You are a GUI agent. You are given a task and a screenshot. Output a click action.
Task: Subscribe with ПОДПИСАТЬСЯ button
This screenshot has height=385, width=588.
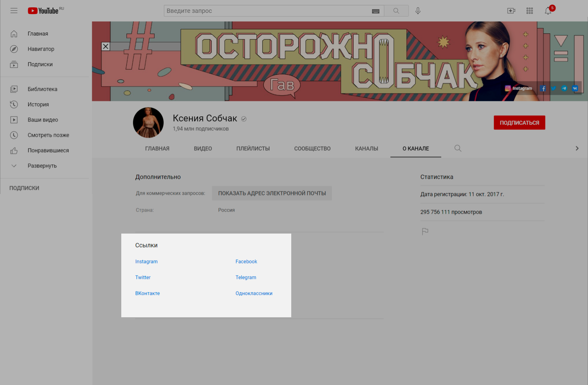(519, 123)
